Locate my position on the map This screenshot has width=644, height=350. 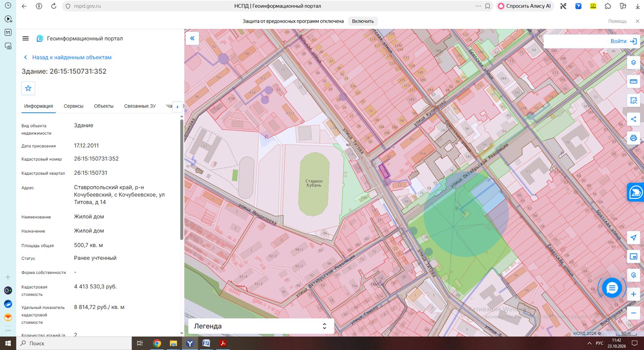(x=634, y=238)
